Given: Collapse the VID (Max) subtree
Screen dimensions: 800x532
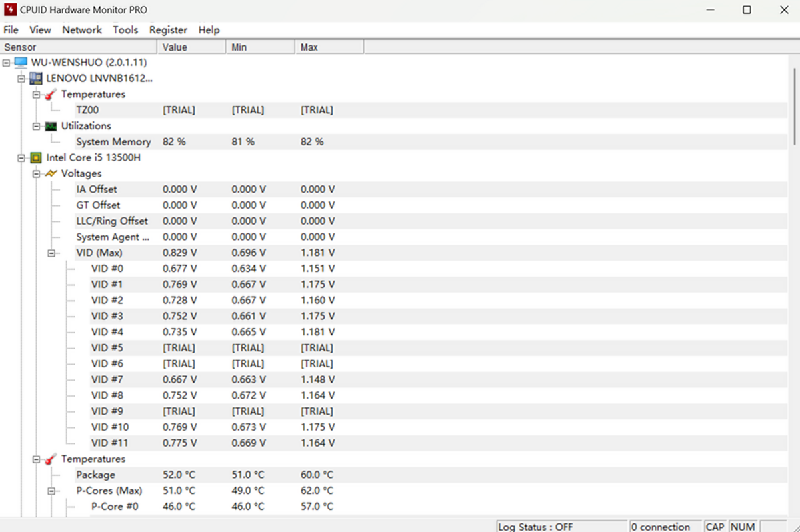Looking at the screenshot, I should [x=51, y=253].
